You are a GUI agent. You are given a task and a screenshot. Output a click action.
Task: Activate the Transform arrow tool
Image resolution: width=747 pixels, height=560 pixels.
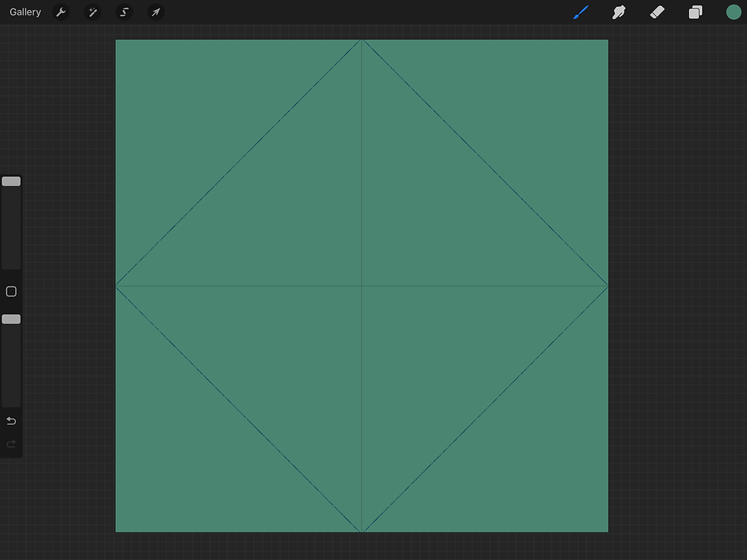(155, 11)
